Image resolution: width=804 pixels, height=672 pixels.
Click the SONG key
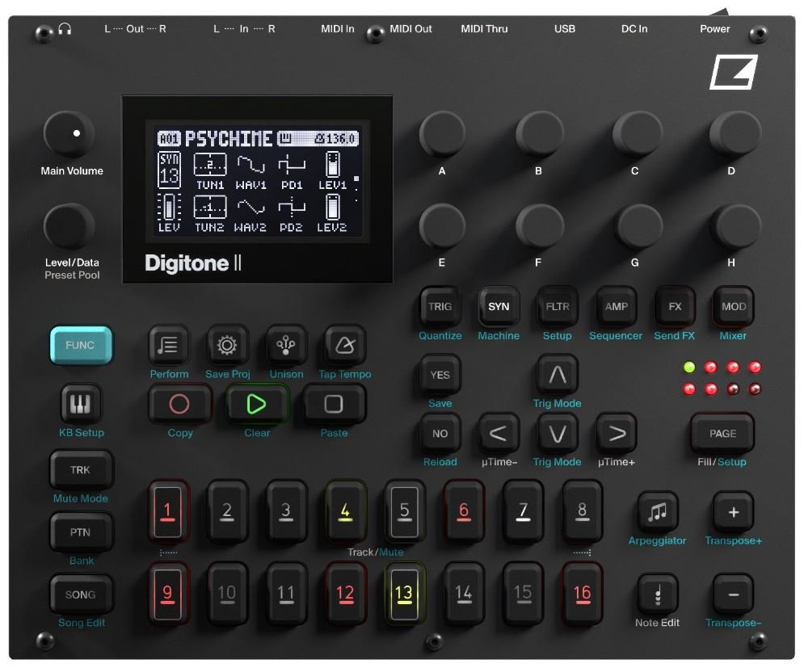coord(81,594)
